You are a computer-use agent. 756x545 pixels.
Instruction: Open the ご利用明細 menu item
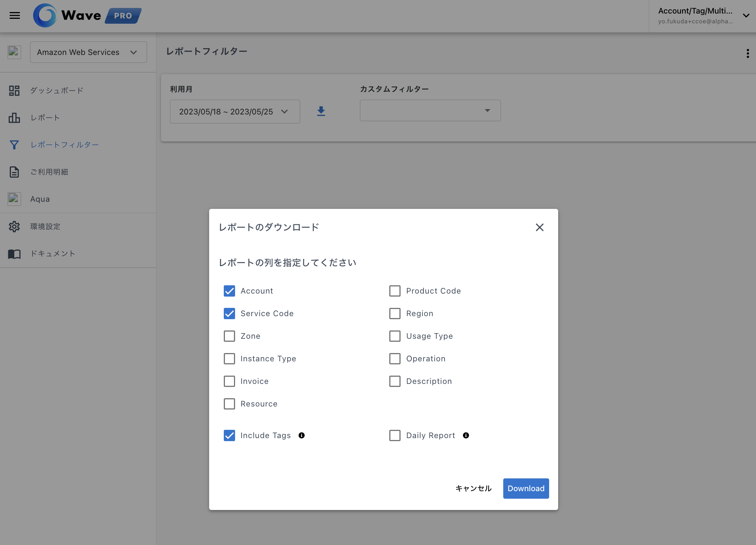tap(49, 172)
